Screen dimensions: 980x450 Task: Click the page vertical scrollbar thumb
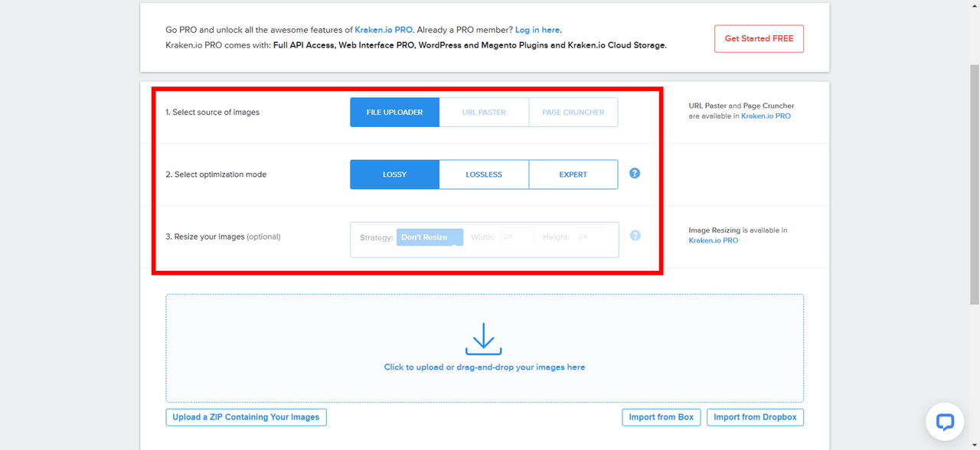pos(975,184)
